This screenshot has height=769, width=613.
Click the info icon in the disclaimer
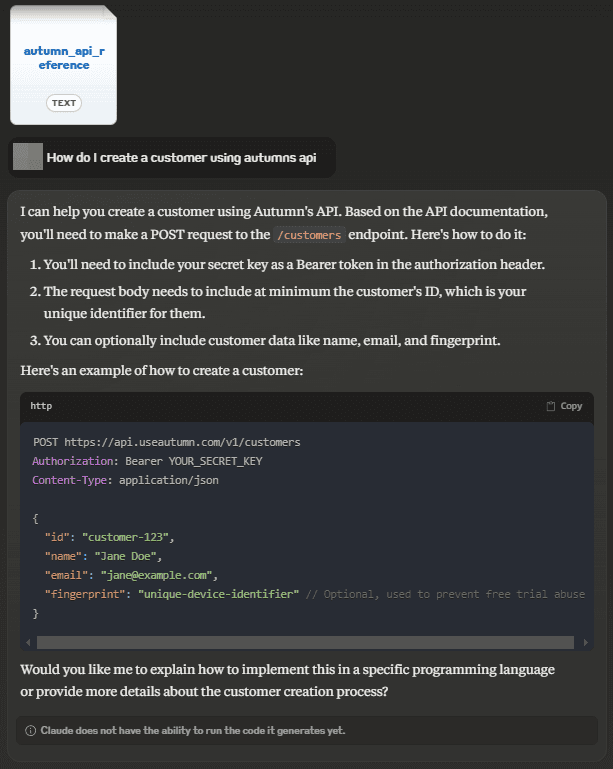click(x=30, y=731)
